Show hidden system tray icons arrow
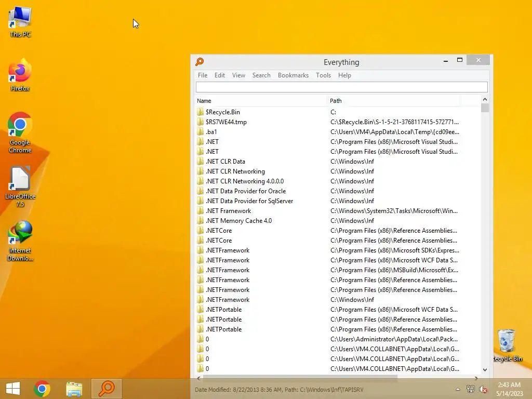532x399 pixels. [458, 389]
